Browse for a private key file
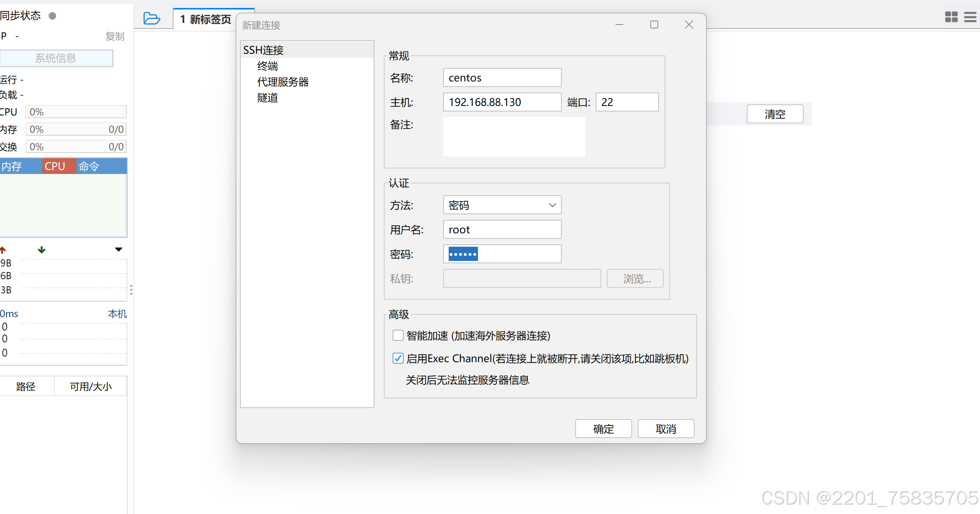Viewport: 980px width, 514px height. 634,278
